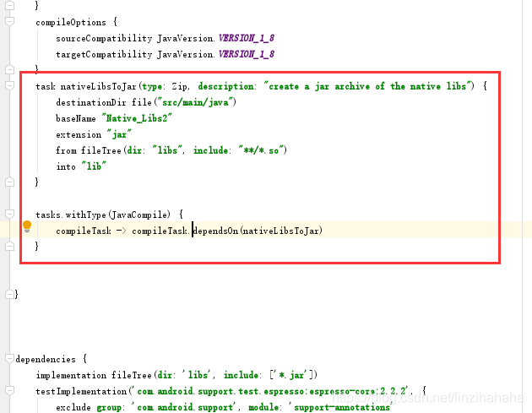Click the "Native_Libs2" baseName string
Viewport: 532px width, 413px height.
click(x=137, y=118)
